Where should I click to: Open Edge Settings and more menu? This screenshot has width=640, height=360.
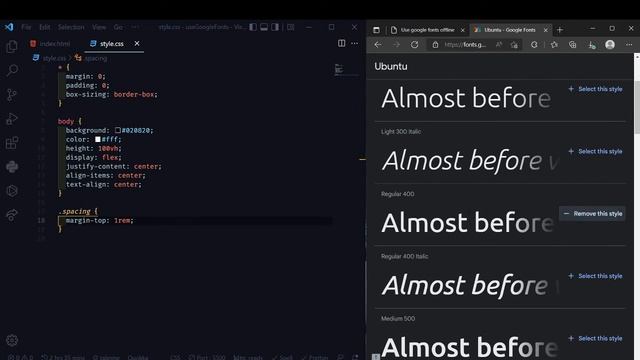(629, 45)
